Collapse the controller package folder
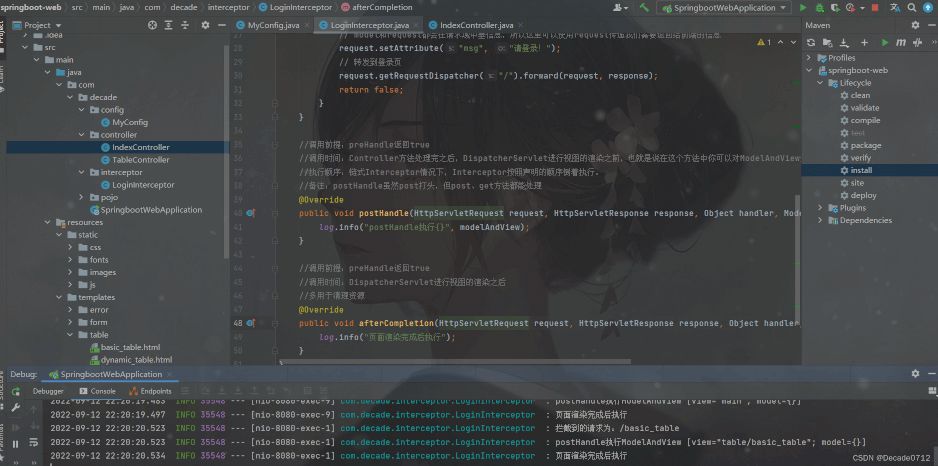Screen dimensions: 938x466 point(81,135)
